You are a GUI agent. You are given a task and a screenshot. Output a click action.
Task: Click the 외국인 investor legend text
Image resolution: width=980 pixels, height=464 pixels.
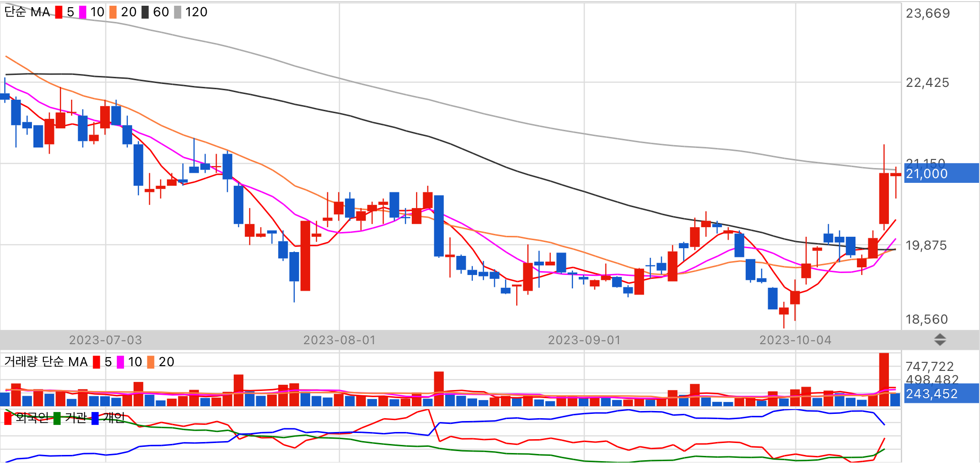(x=32, y=418)
